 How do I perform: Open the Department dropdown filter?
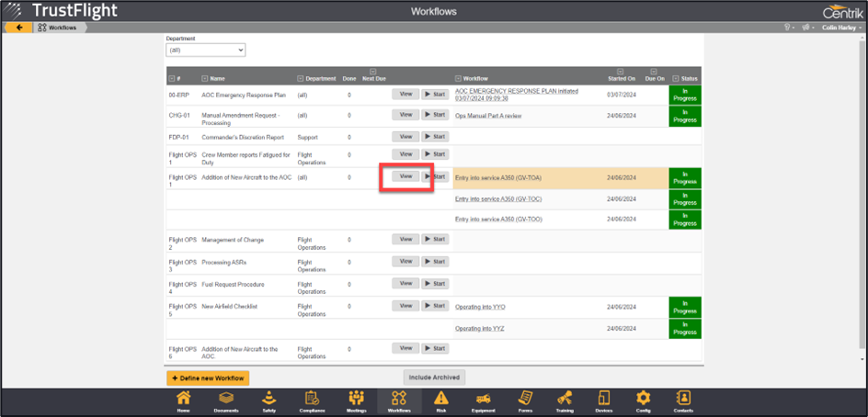coord(205,50)
